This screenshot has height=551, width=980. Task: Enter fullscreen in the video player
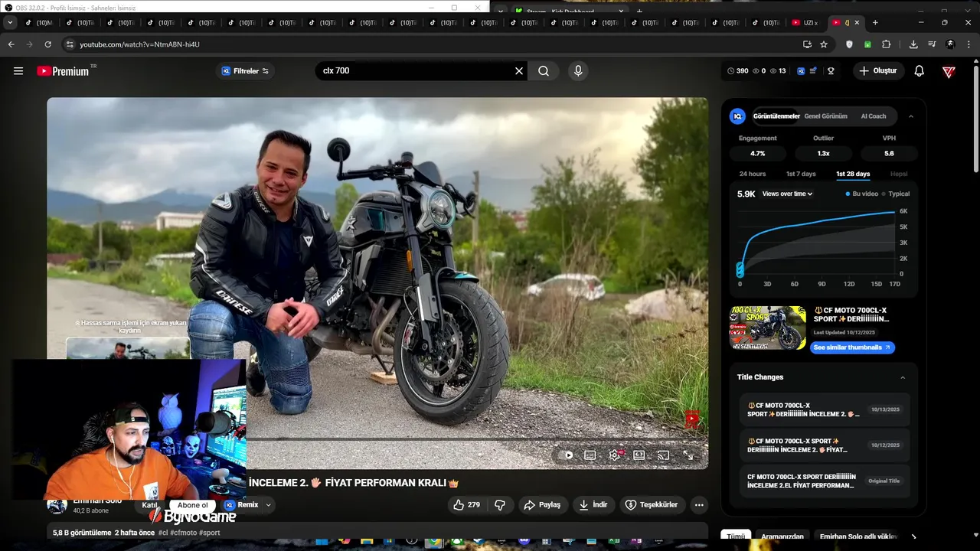click(688, 455)
